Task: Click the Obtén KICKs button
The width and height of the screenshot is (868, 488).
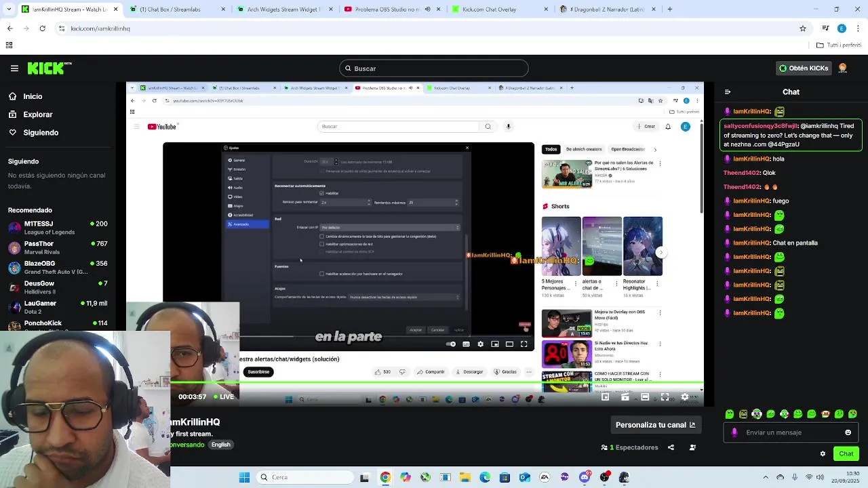Action: click(804, 68)
